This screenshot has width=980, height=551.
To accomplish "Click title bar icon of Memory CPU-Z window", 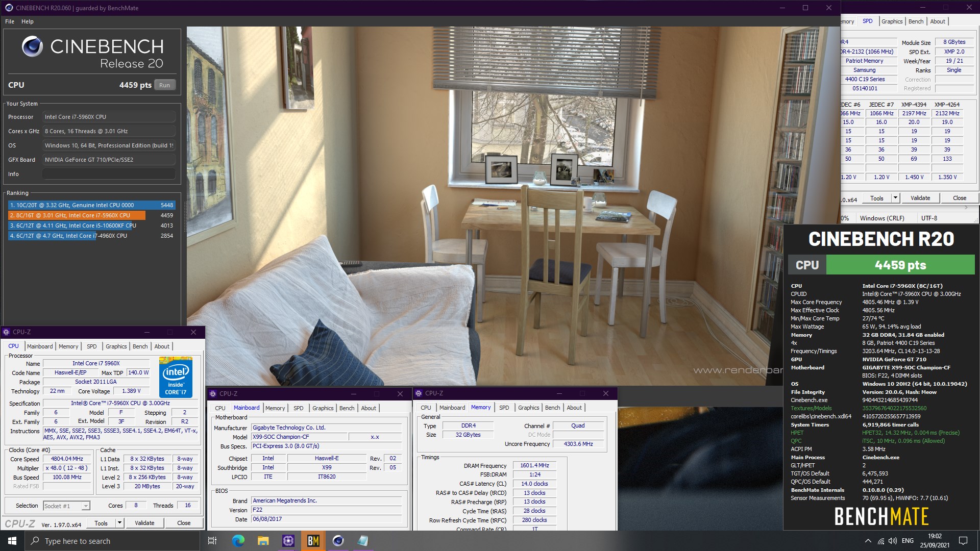I will coord(419,393).
